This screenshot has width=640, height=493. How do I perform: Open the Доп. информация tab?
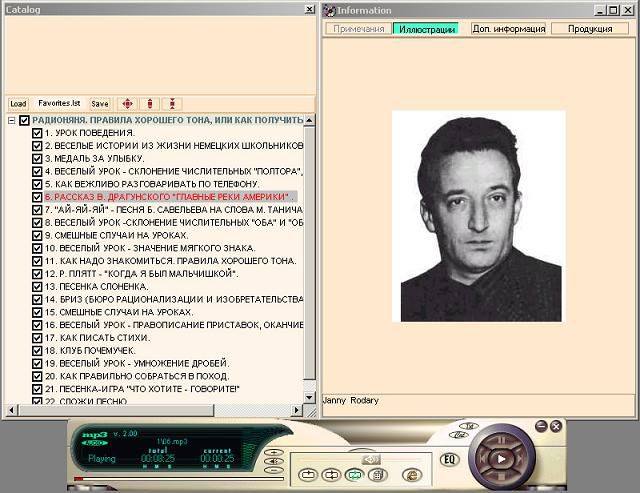tap(509, 29)
